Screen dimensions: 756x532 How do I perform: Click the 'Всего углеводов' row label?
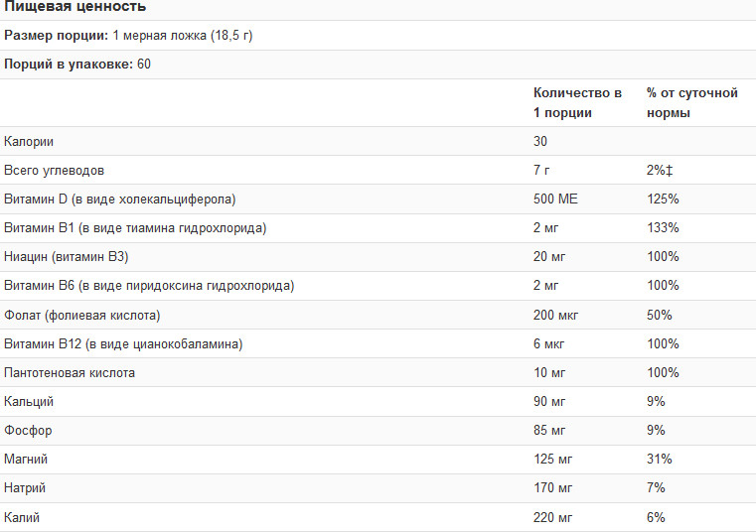click(x=54, y=171)
